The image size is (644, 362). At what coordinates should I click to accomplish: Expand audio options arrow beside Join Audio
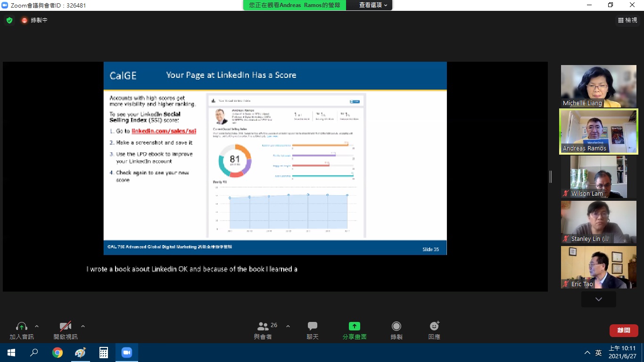point(37,326)
